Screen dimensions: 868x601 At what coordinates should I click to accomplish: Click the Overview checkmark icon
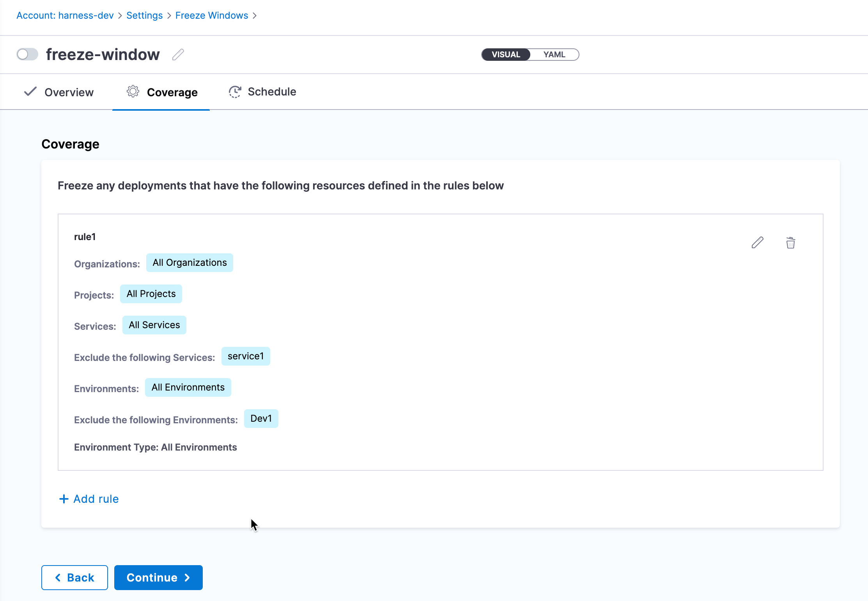tap(30, 92)
